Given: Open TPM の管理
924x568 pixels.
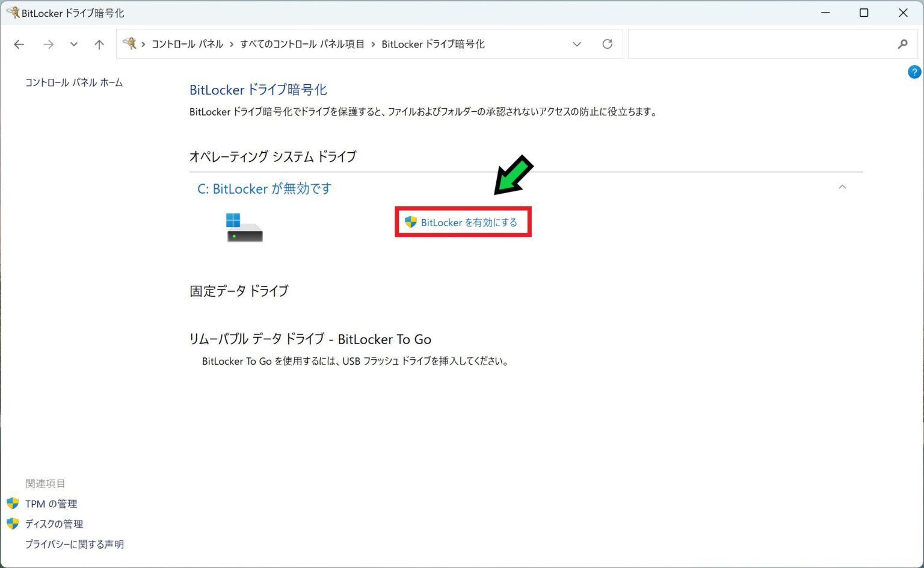Looking at the screenshot, I should point(51,504).
